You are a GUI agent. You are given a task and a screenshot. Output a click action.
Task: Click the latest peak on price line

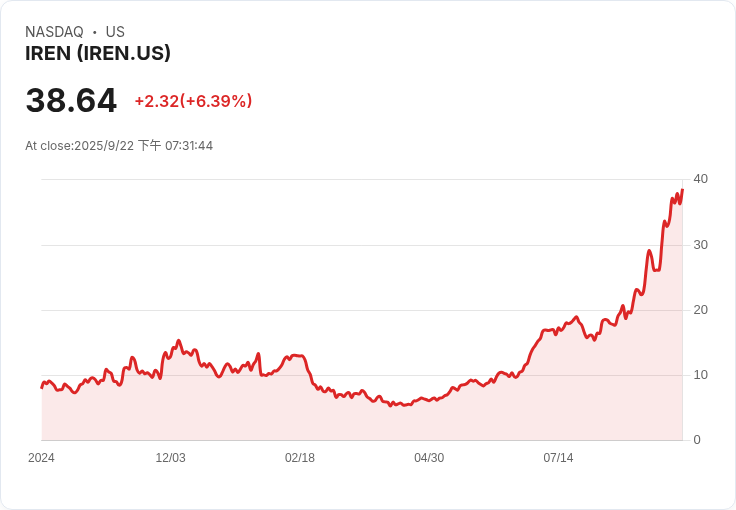pyautogui.click(x=682, y=190)
